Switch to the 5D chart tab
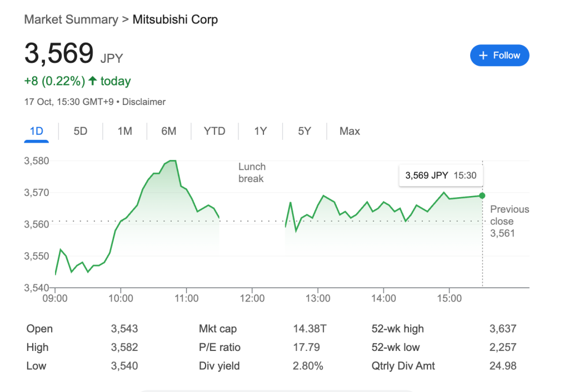The height and width of the screenshot is (392, 569). (x=81, y=132)
